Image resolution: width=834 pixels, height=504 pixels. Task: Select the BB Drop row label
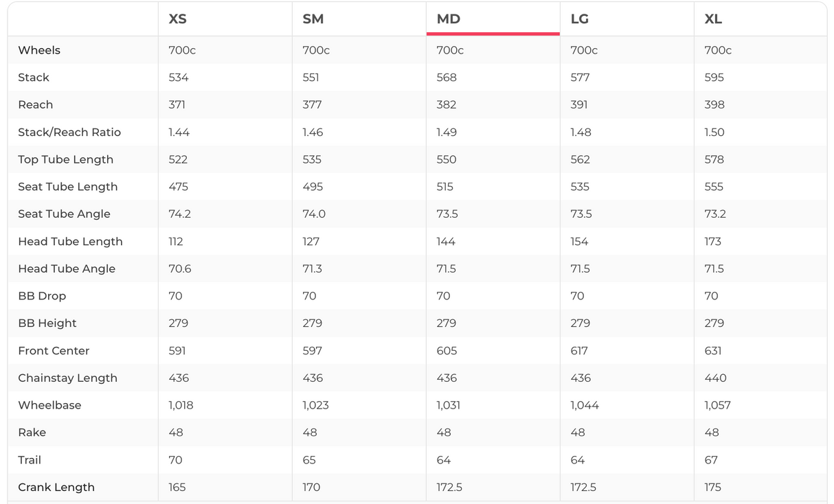42,296
